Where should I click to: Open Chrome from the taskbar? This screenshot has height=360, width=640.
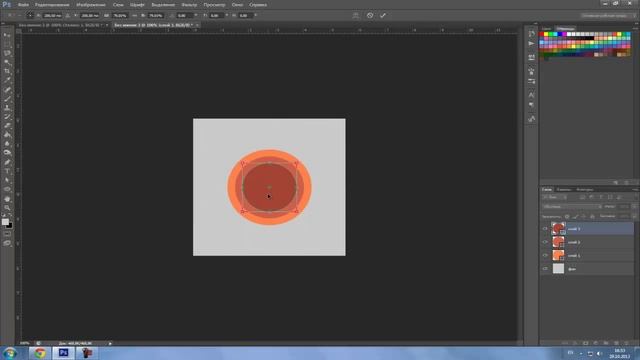click(40, 353)
